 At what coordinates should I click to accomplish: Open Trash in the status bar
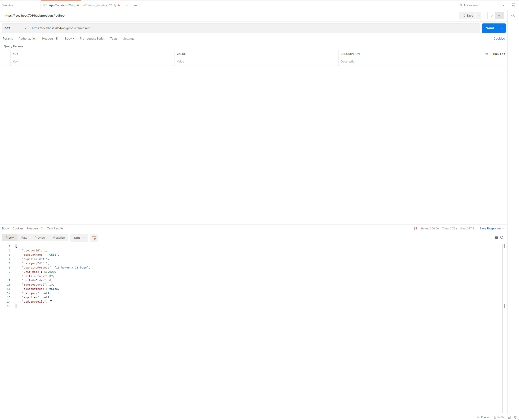pyautogui.click(x=499, y=417)
